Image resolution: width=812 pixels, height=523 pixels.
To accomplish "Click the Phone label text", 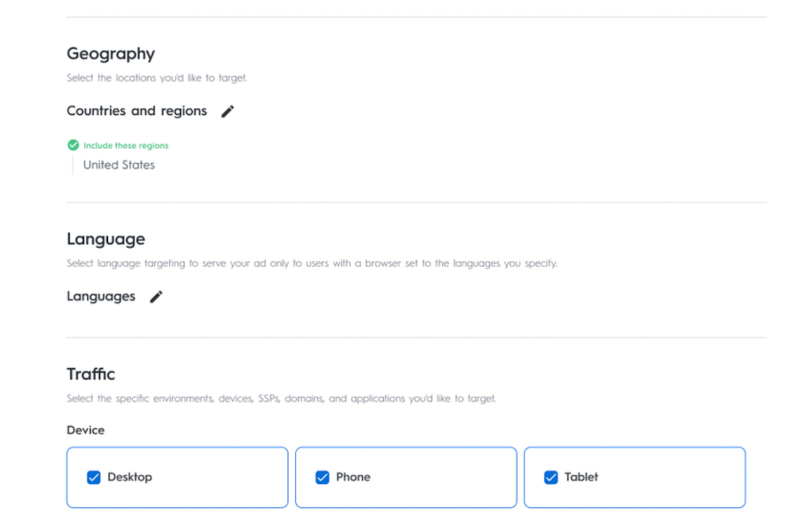I will click(353, 477).
